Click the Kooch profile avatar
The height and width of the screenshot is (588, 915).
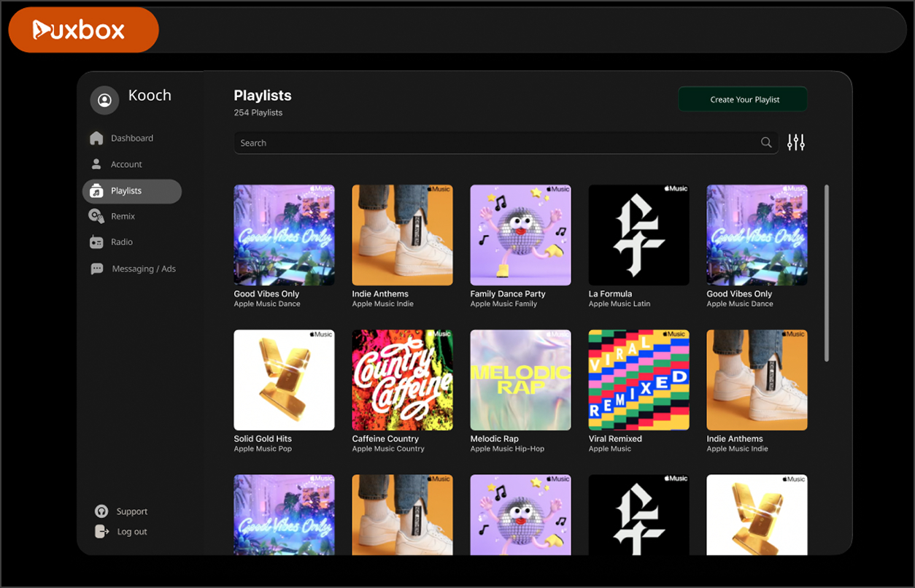(x=104, y=100)
